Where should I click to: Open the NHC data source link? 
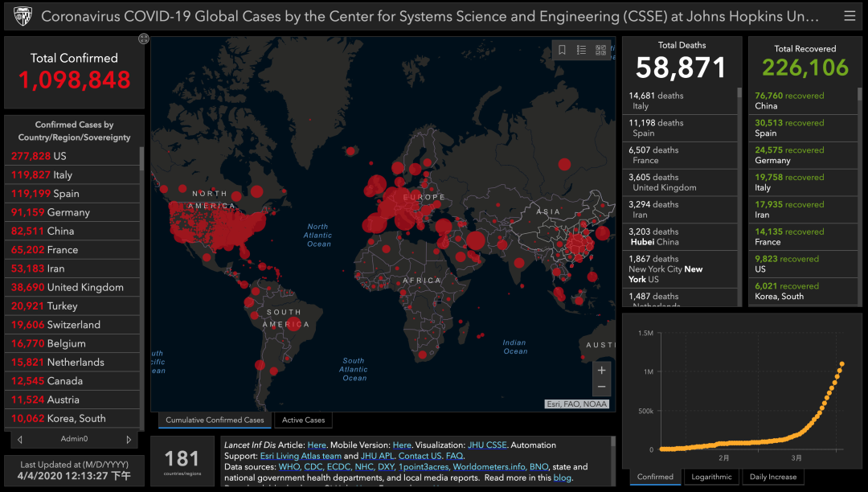pyautogui.click(x=364, y=467)
